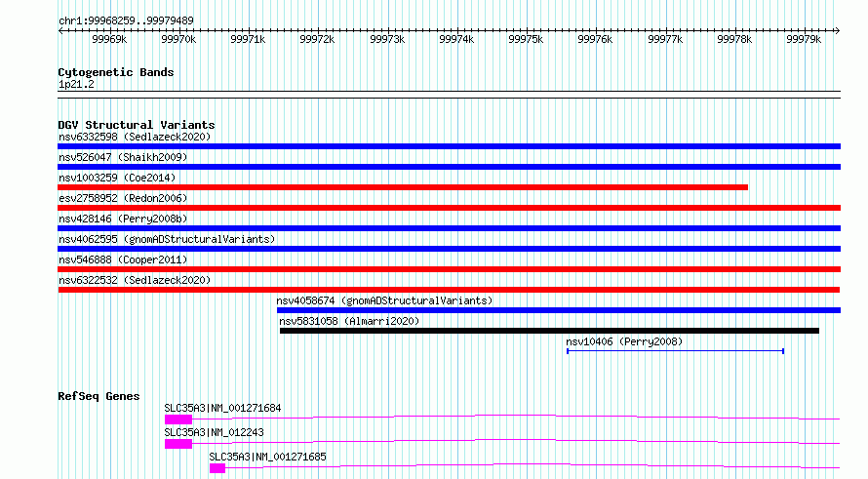Click the 99976k ruler tick label
Viewport: 868px width, 479px height.
click(x=595, y=40)
